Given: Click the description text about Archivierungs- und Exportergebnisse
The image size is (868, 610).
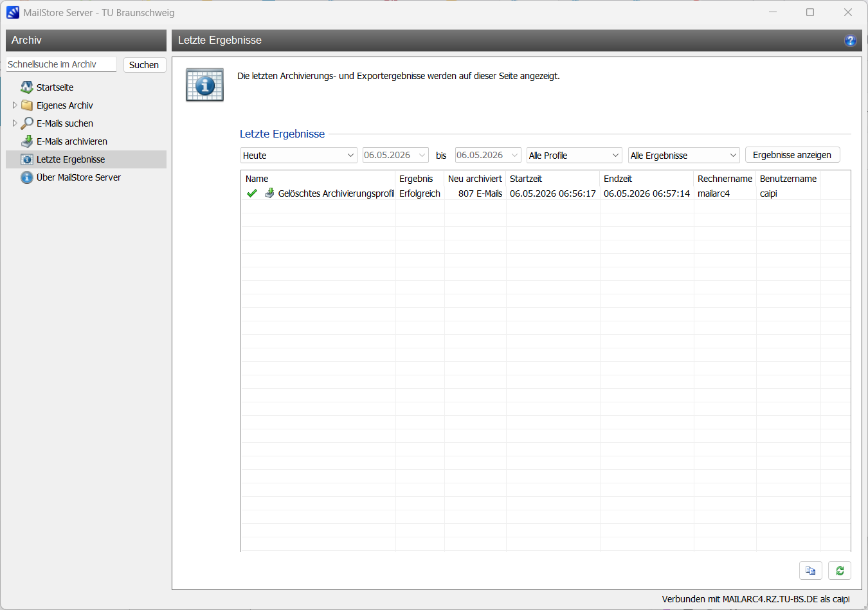Looking at the screenshot, I should 399,76.
